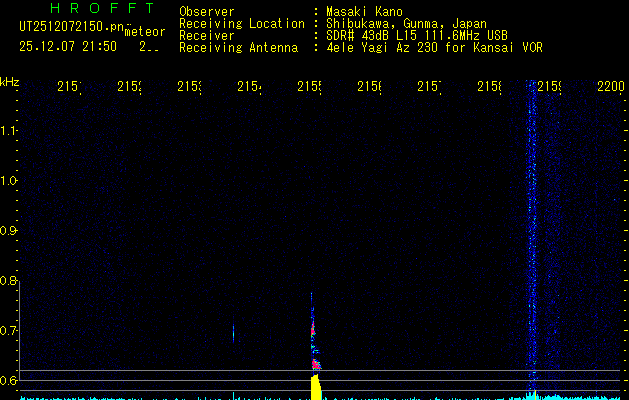Click the 2200 time axis label
Image resolution: width=629 pixels, height=400 pixels.
[x=610, y=88]
